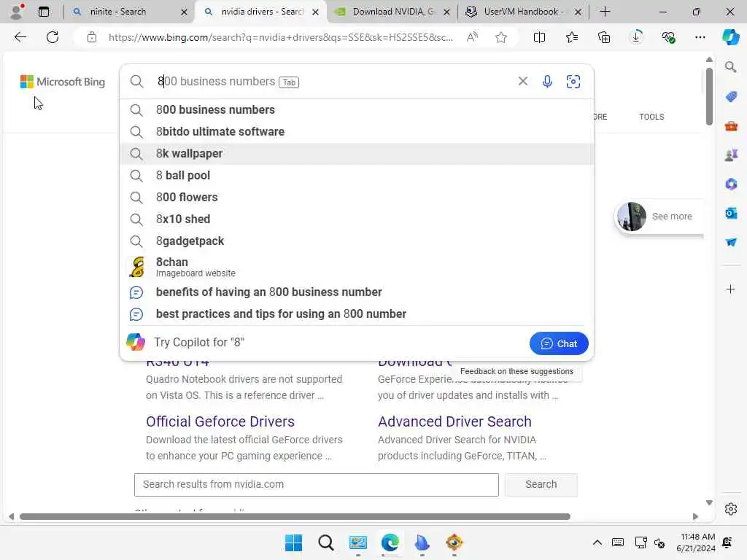Open sidebar Outlook icon
Viewport: 747px width, 560px height.
731,214
